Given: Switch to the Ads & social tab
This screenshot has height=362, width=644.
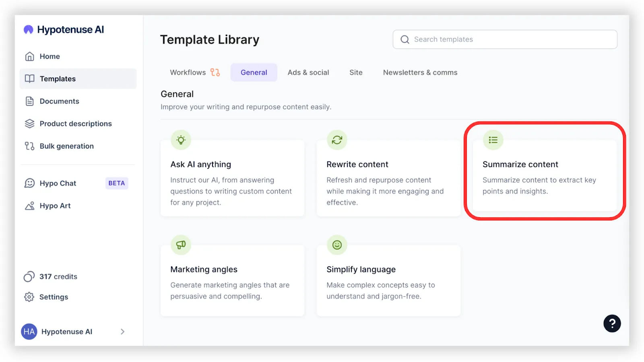Looking at the screenshot, I should click(x=308, y=72).
